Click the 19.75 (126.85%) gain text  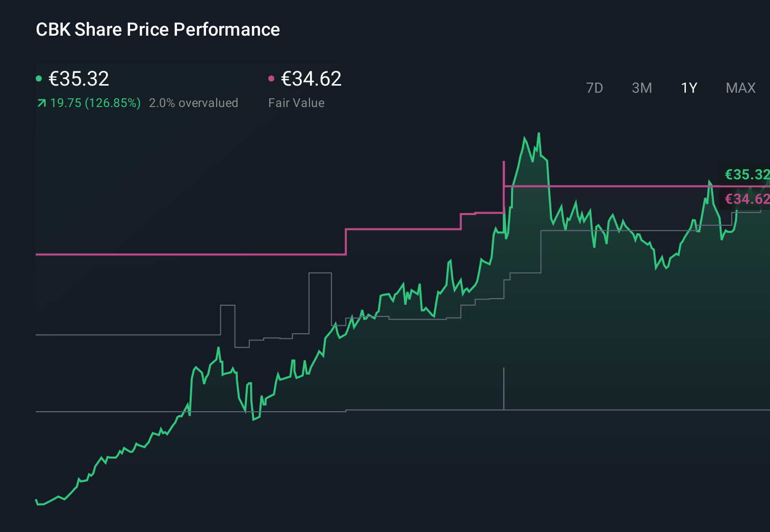click(95, 102)
